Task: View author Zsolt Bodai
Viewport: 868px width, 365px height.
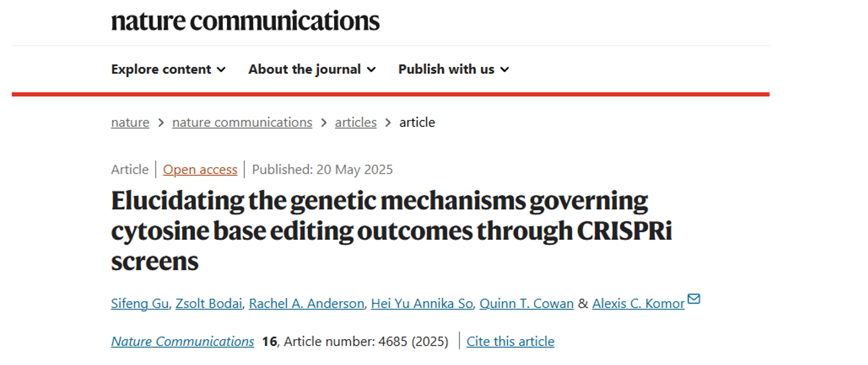Action: pyautogui.click(x=209, y=303)
